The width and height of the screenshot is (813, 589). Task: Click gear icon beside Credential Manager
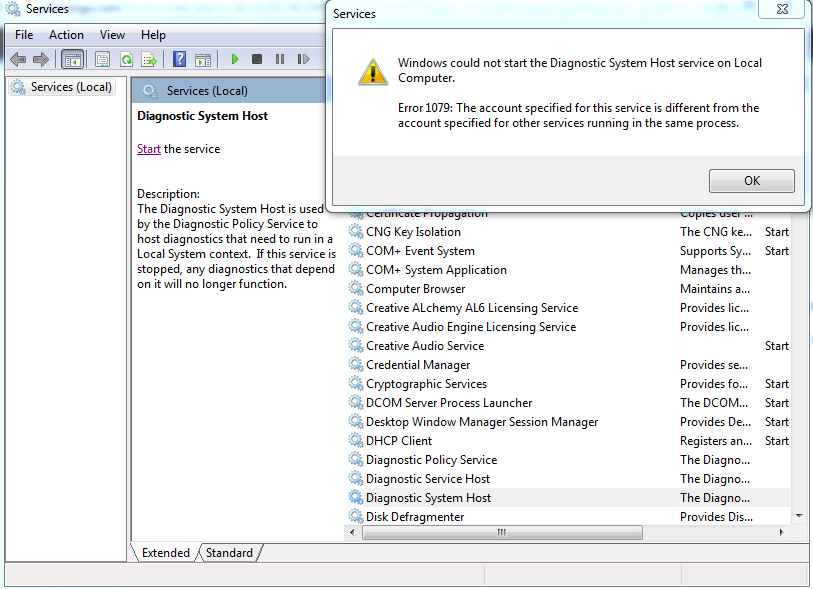[356, 364]
